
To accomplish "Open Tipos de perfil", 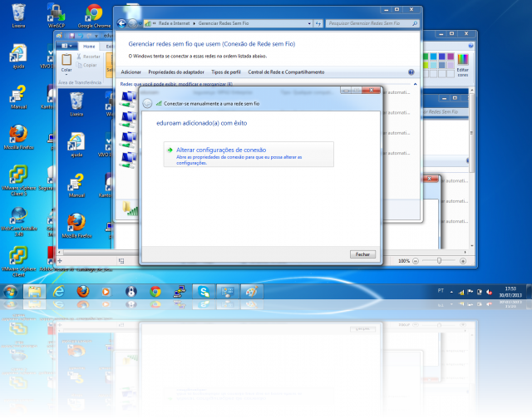I will tap(226, 72).
